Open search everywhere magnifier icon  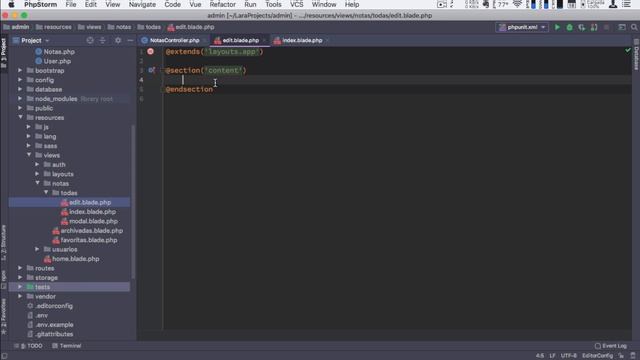pos(634,27)
